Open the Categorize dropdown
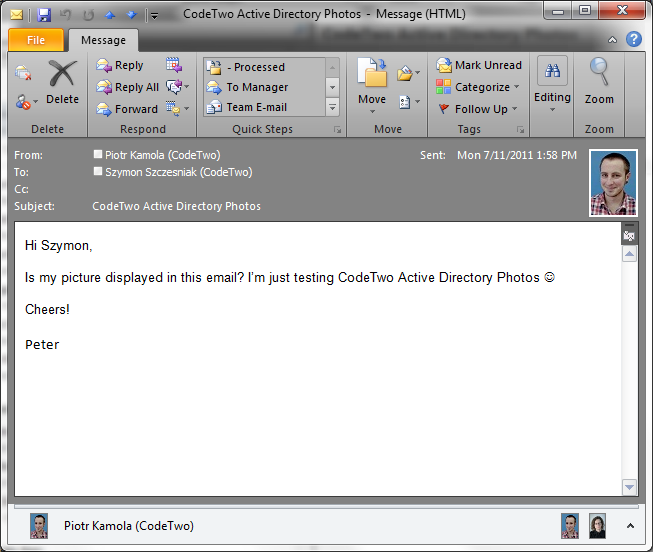Image resolution: width=653 pixels, height=552 pixels. pos(478,87)
